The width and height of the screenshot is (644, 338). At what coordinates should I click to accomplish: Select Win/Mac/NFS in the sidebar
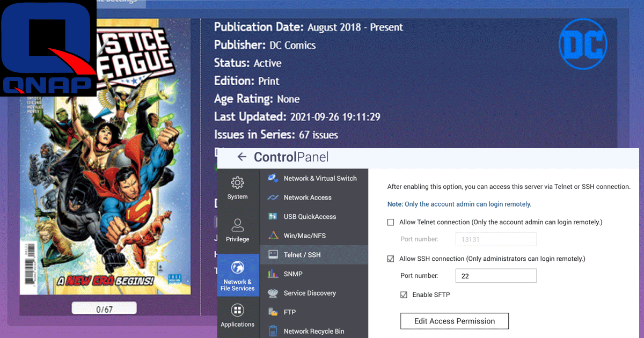(304, 236)
